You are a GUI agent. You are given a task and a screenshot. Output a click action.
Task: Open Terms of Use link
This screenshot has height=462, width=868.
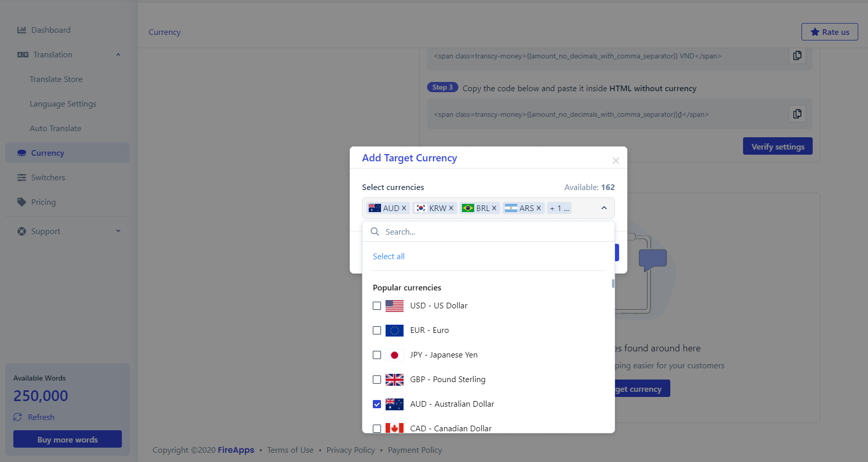tap(290, 450)
